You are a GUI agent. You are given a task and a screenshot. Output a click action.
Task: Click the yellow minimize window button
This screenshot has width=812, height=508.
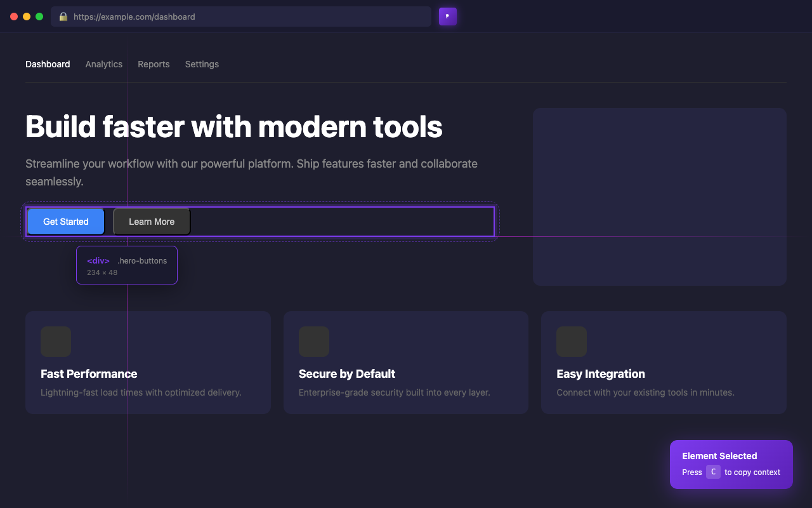pos(27,17)
